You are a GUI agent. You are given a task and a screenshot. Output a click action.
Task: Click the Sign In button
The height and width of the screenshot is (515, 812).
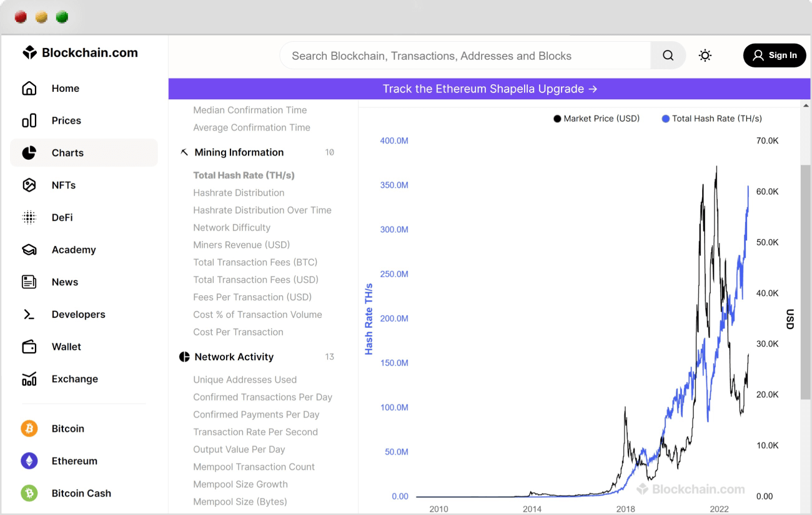(x=775, y=56)
